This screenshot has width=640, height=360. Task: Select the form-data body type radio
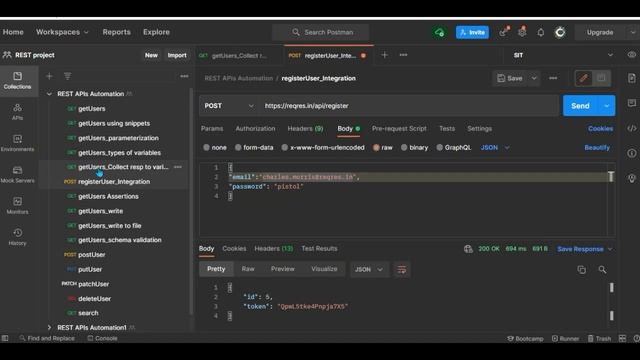(238, 147)
